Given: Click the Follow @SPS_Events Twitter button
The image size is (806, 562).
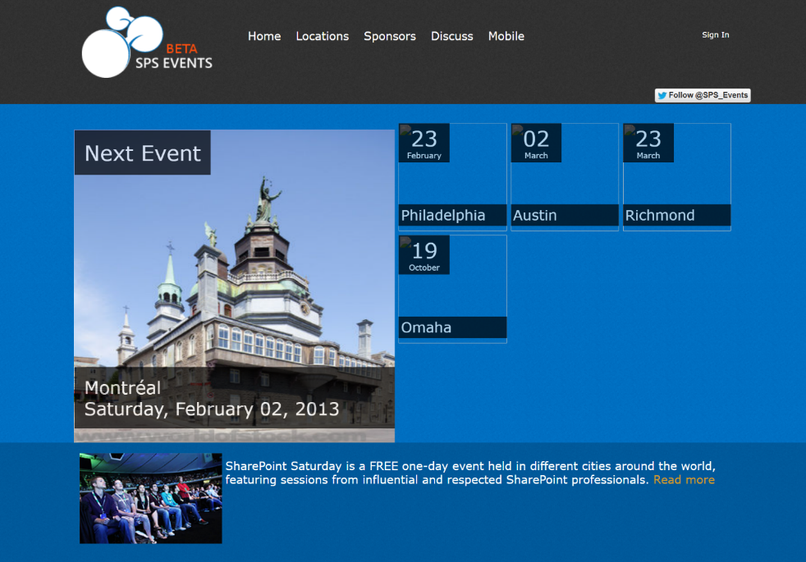Looking at the screenshot, I should 703,95.
